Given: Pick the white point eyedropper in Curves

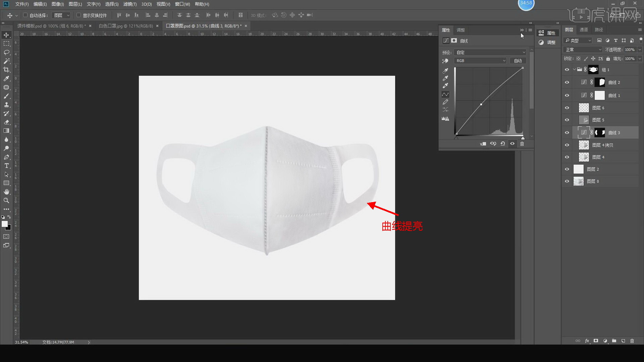Looking at the screenshot, I should pos(445,85).
